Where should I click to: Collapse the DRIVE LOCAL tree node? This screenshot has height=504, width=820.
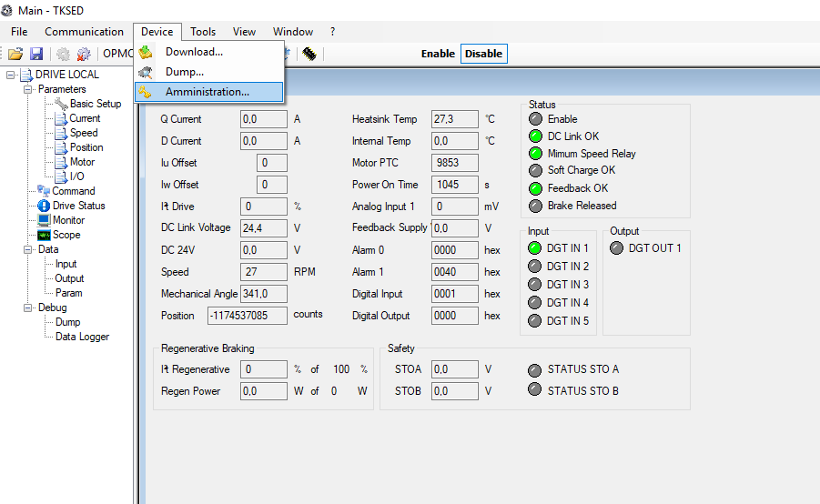click(x=11, y=75)
